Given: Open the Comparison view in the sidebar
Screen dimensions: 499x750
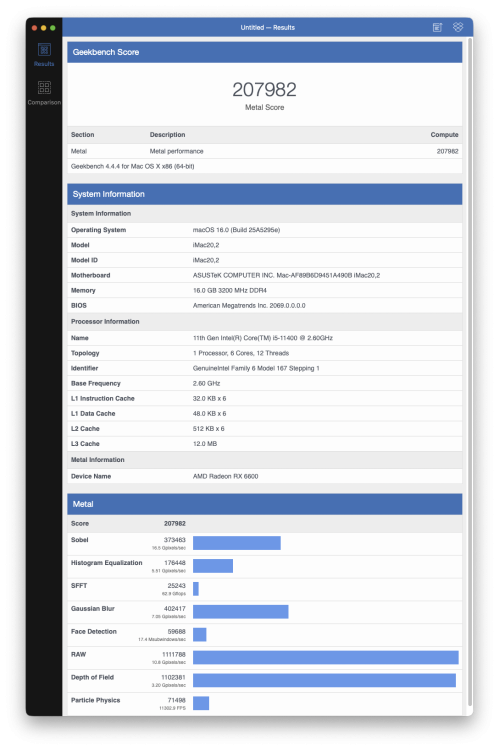Looking at the screenshot, I should point(44,93).
